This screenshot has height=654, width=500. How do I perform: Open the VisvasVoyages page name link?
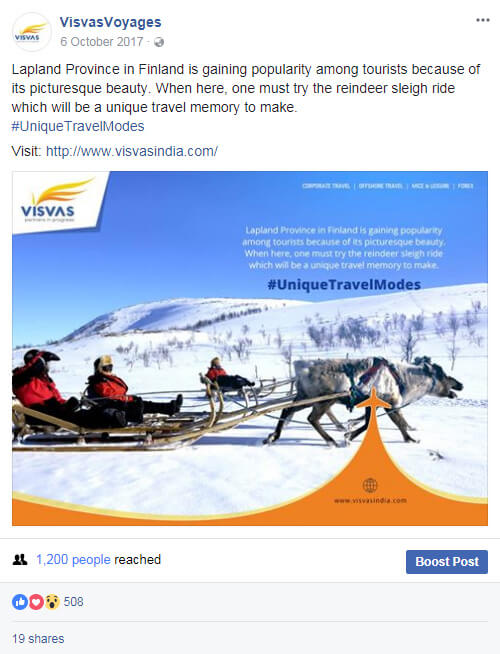111,22
